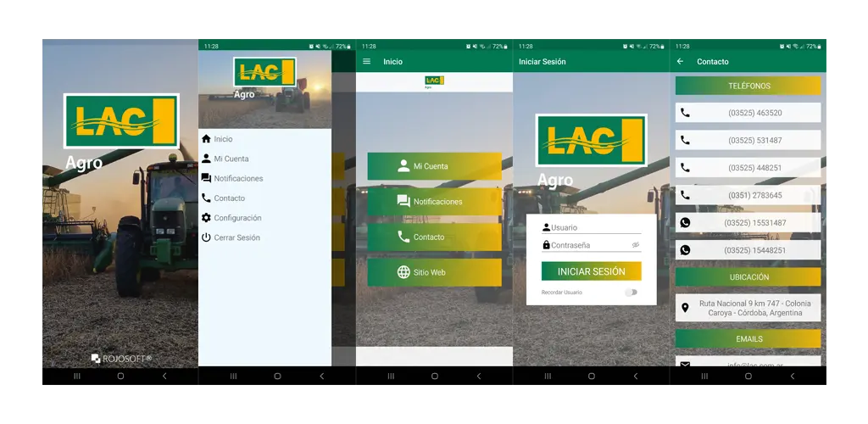Click the Usuario input field
The height and width of the screenshot is (424, 868).
click(591, 227)
